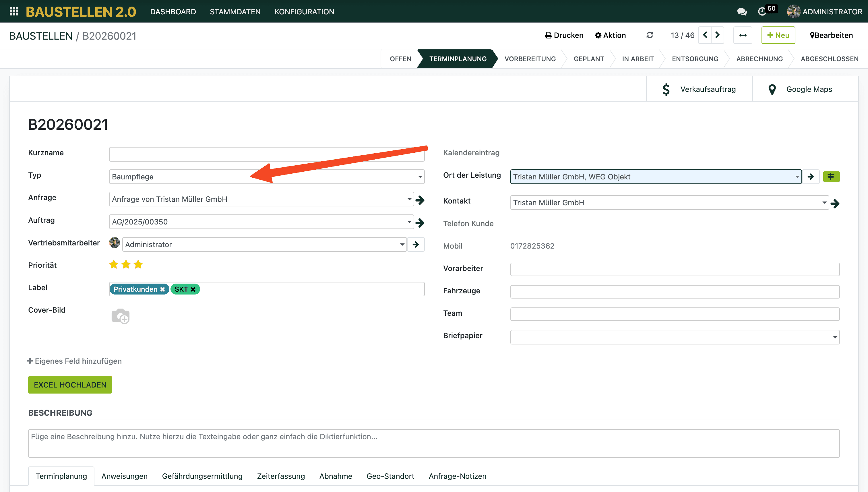Open the activities clock icon with badge 50
Screen dimensions: 868x492
pos(762,11)
